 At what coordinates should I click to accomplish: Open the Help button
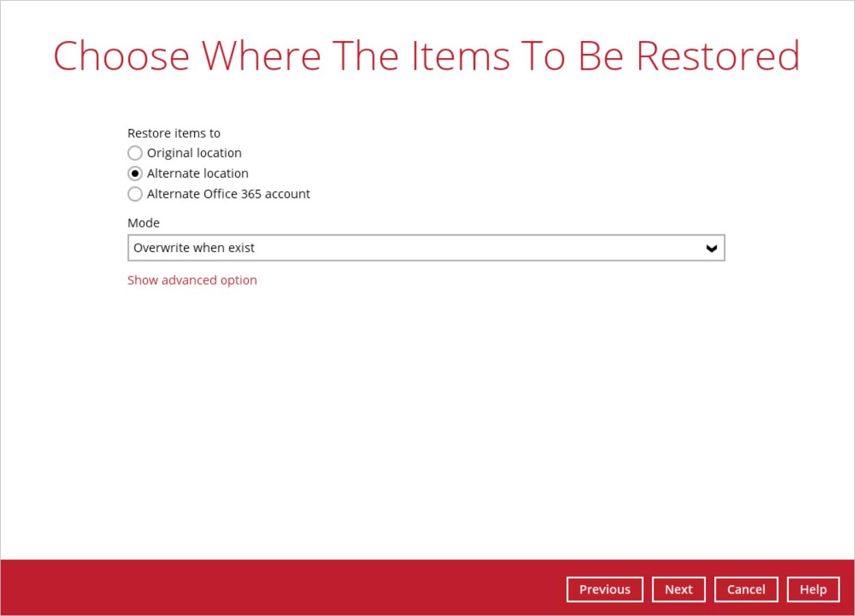pos(813,589)
